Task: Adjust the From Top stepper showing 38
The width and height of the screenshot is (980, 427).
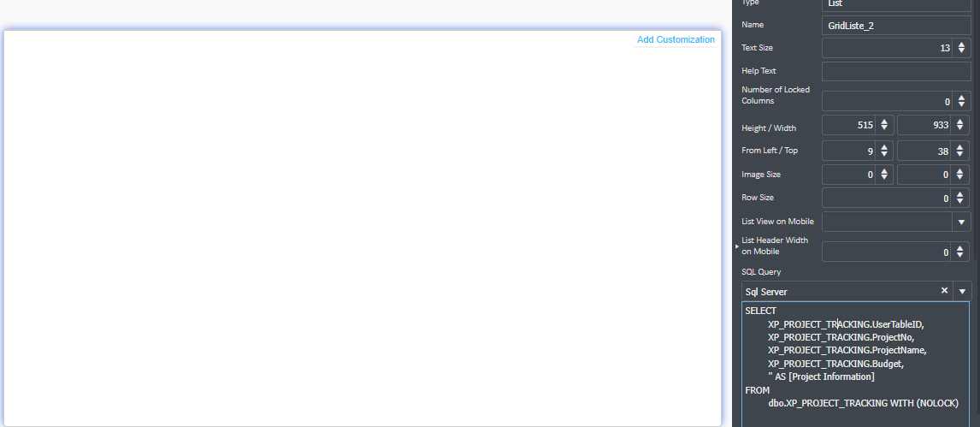Action: coord(961,151)
